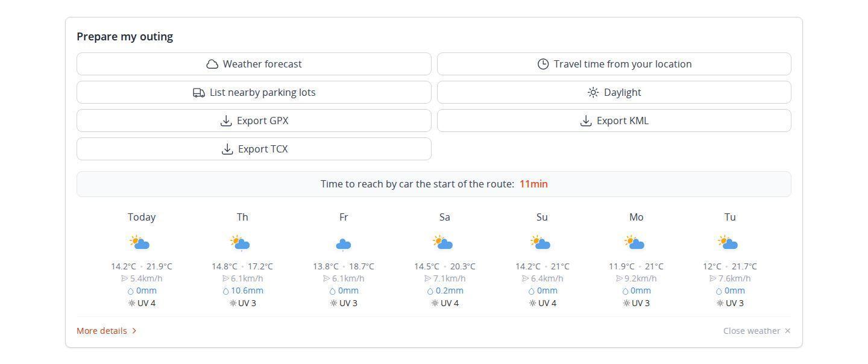Click the Monday weather icon
The height and width of the screenshot is (364, 868).
(635, 243)
